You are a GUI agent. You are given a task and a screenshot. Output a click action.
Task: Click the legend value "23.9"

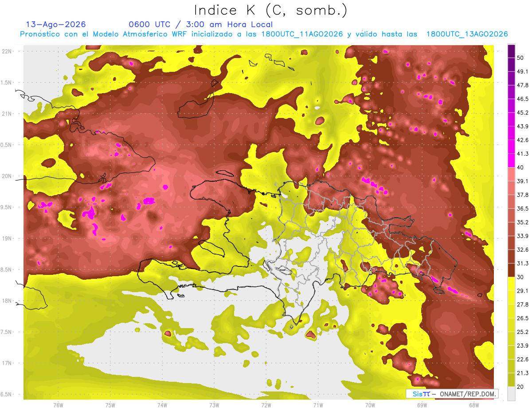[x=523, y=345]
